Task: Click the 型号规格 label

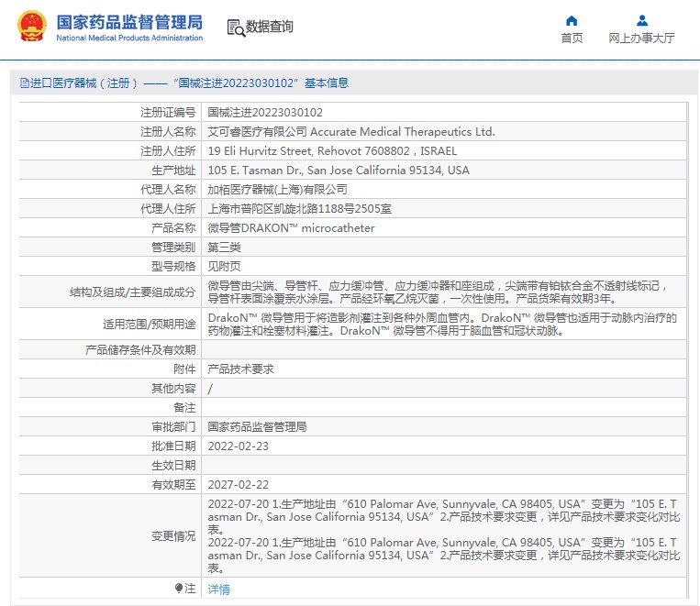Action: [x=173, y=267]
